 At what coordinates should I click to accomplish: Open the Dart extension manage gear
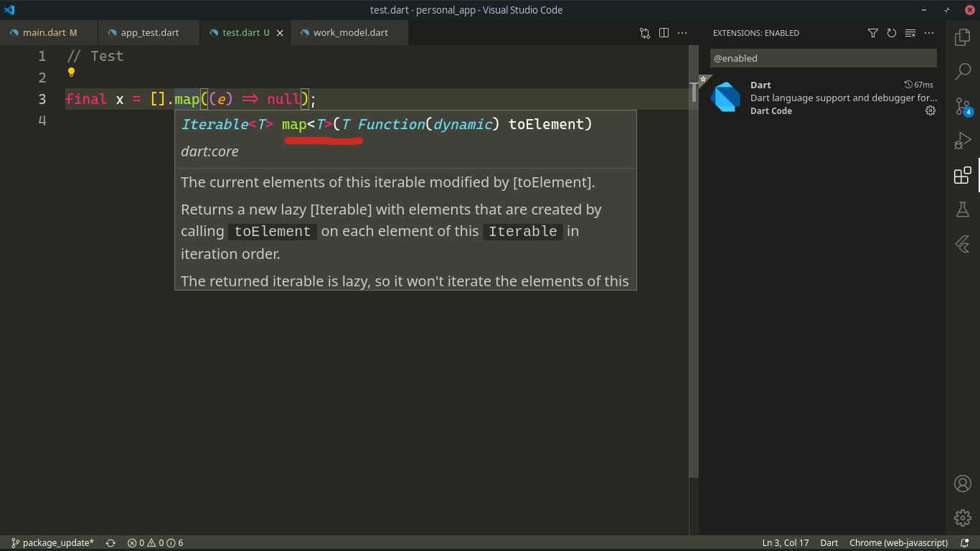pyautogui.click(x=930, y=110)
